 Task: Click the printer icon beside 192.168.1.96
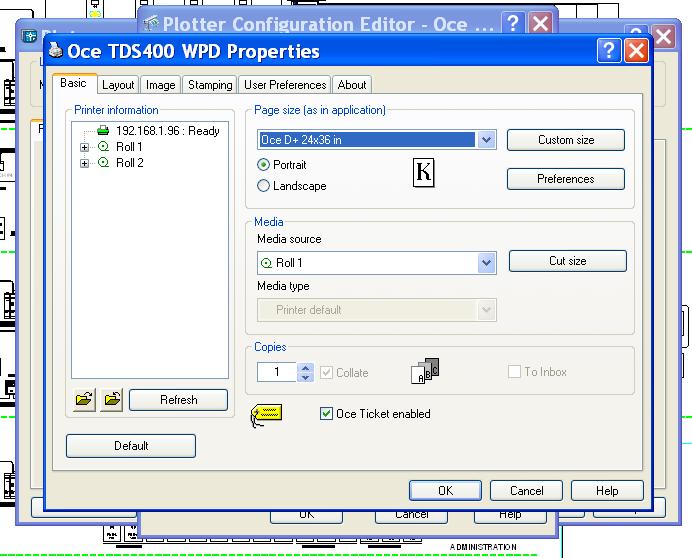(x=103, y=130)
